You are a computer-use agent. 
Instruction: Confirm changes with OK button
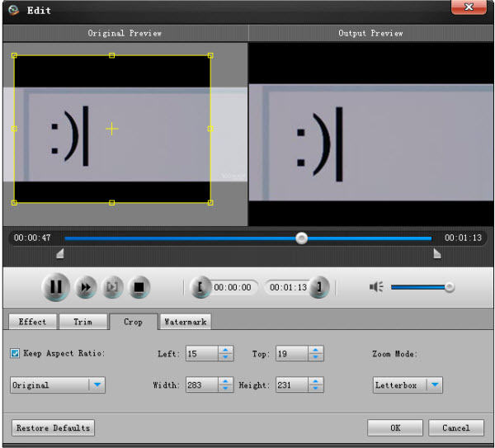pyautogui.click(x=395, y=428)
